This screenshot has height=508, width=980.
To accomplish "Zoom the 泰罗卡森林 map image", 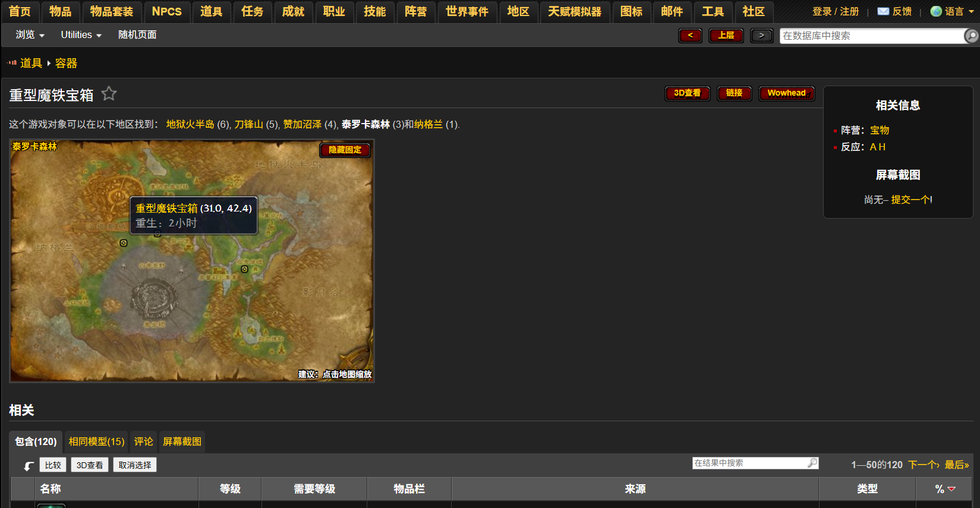I will tap(191, 260).
